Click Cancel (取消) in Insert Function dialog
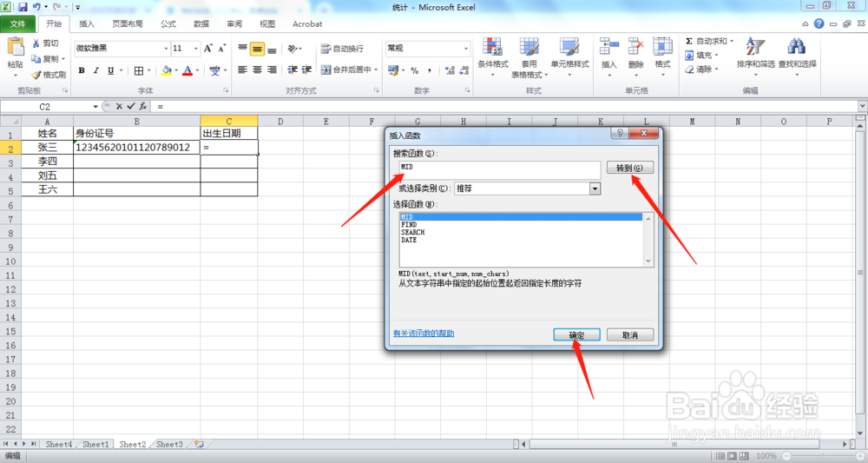This screenshot has height=463, width=868. [x=630, y=335]
